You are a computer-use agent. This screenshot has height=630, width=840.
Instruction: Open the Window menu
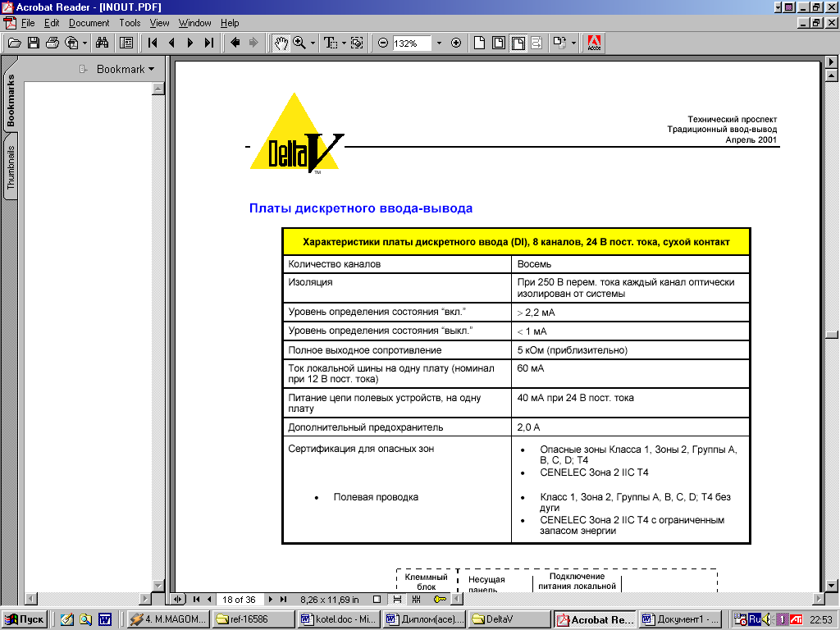point(194,23)
